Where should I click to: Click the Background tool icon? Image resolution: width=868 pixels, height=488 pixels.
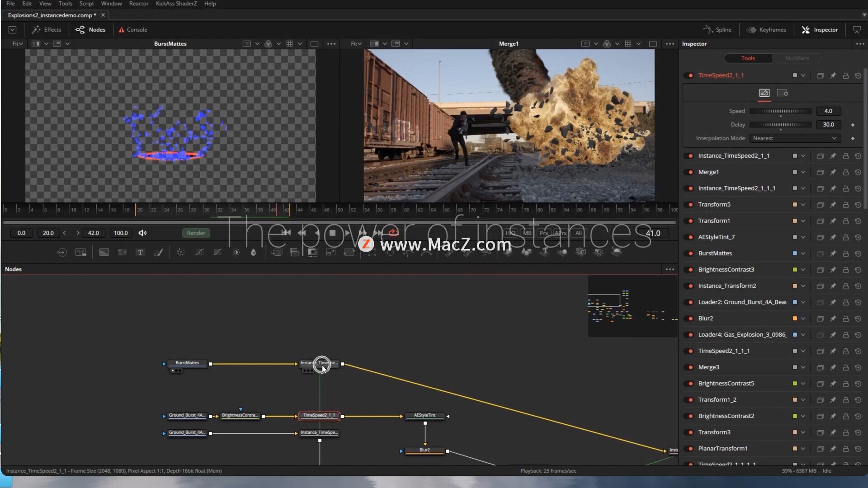(104, 252)
